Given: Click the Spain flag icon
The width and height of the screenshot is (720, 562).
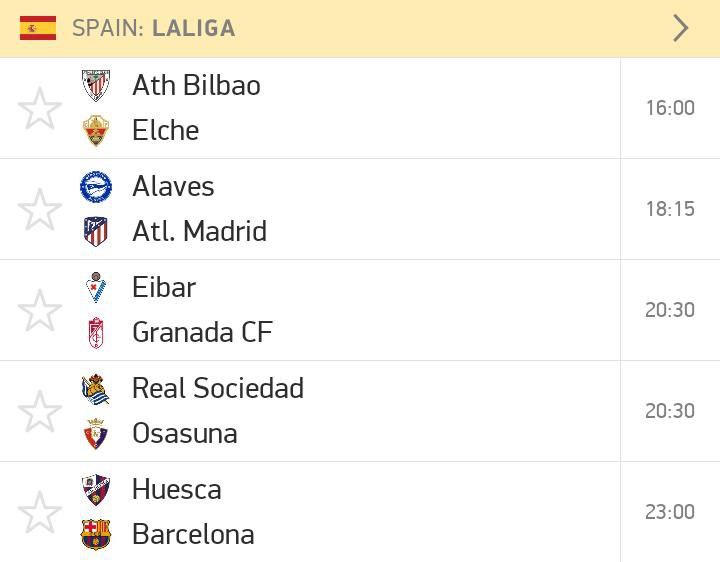Looking at the screenshot, I should (38, 28).
